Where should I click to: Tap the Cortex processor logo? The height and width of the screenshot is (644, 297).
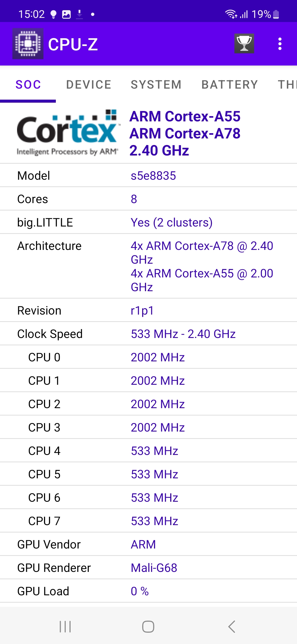(x=68, y=133)
